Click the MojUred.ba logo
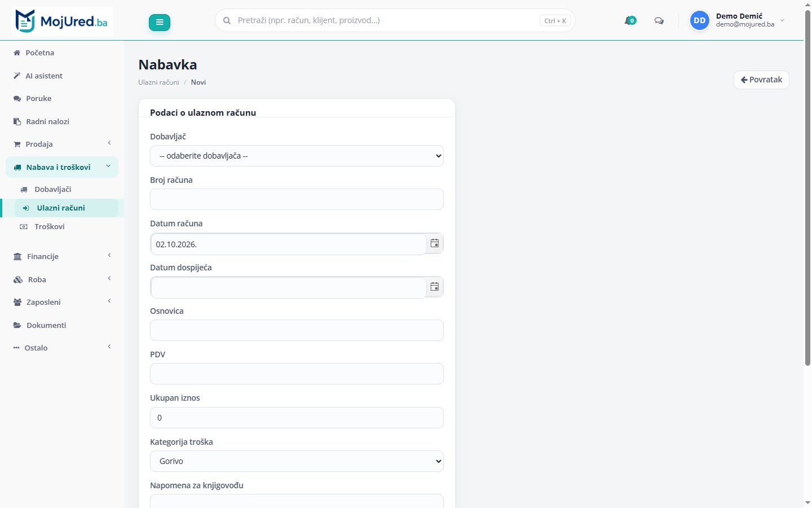812x508 pixels. [x=62, y=21]
